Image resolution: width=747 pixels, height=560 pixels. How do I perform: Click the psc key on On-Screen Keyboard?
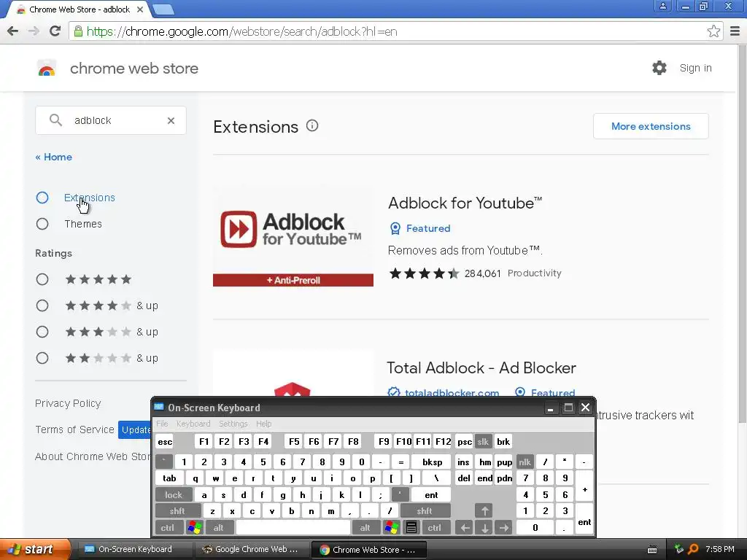pyautogui.click(x=464, y=441)
